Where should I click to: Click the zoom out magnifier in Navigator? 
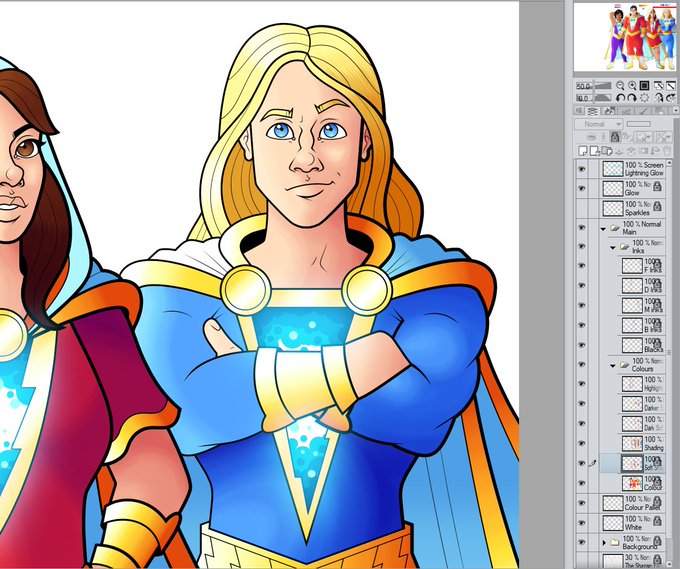pyautogui.click(x=620, y=86)
